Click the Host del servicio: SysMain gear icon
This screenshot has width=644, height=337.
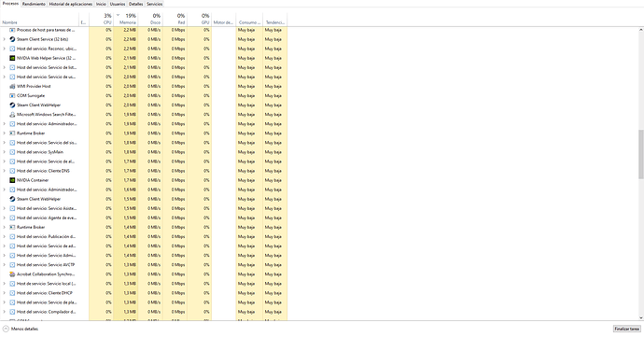12,152
